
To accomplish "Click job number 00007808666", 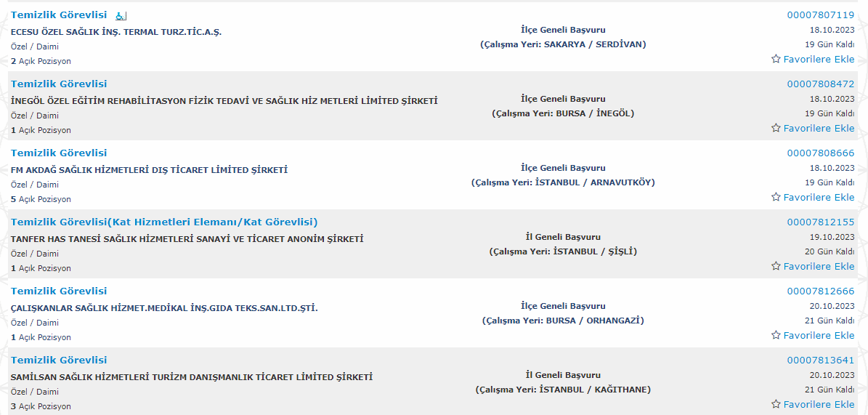I will pyautogui.click(x=821, y=153).
